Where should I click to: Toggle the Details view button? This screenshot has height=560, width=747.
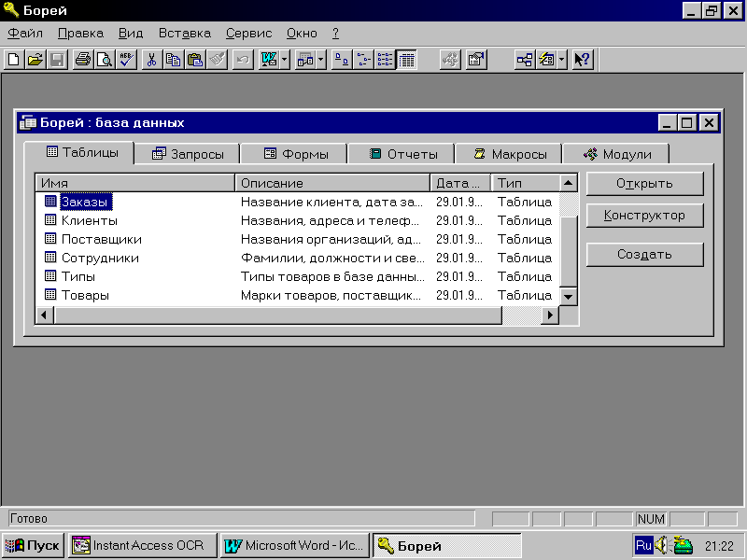click(x=406, y=60)
